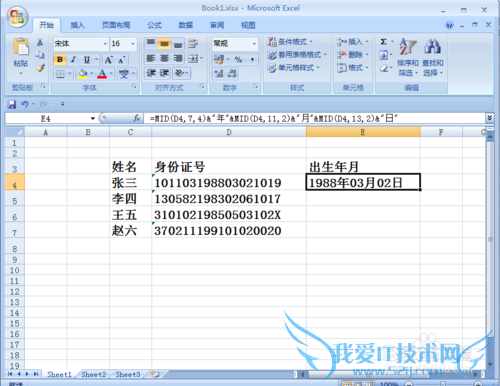Toggle middle vertical alignment

click(x=164, y=43)
